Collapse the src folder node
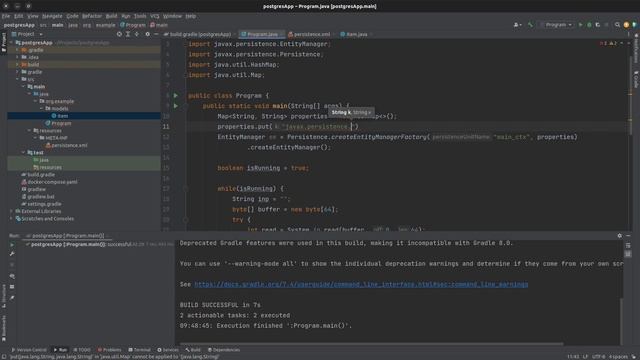 coord(18,79)
